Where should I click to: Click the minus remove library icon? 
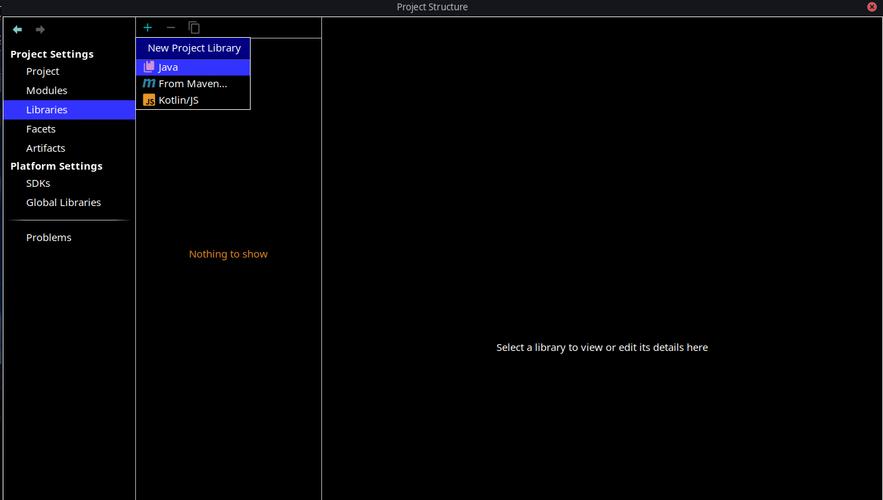171,28
